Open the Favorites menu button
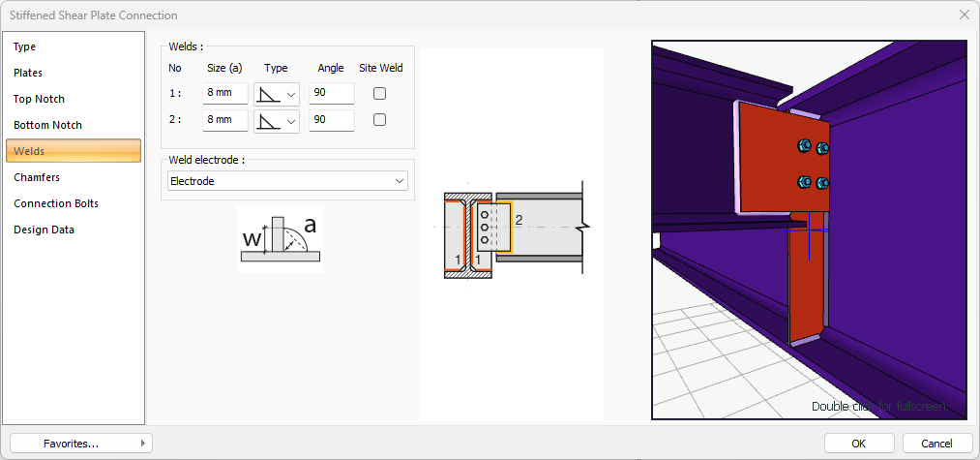 coord(81,444)
